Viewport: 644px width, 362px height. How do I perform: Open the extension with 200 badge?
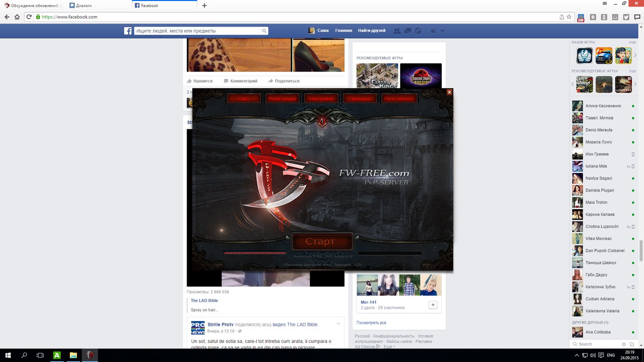click(x=581, y=18)
